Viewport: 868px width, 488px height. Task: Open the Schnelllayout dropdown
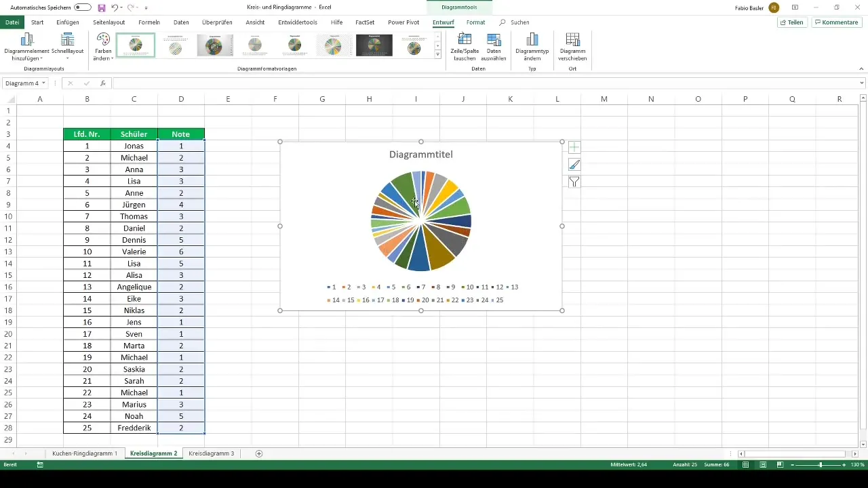(x=67, y=46)
